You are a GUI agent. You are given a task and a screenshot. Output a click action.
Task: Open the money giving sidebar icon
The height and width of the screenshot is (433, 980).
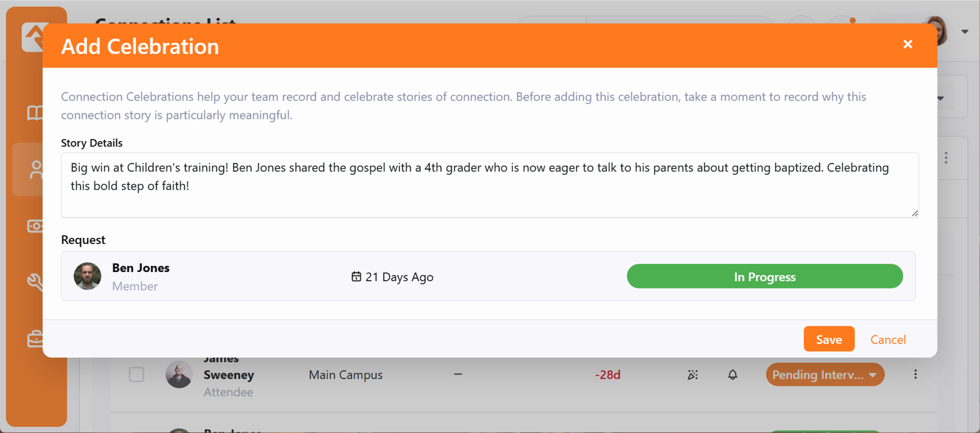pyautogui.click(x=34, y=226)
